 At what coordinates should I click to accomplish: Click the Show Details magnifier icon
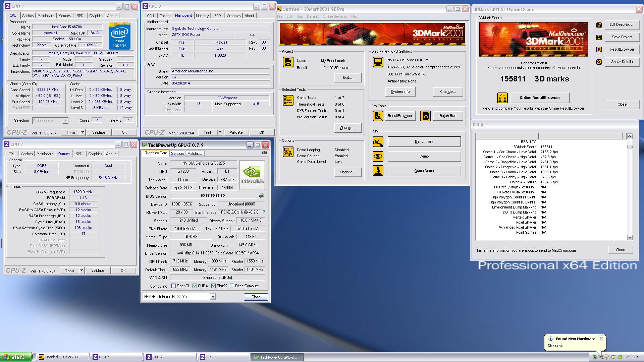[x=599, y=62]
